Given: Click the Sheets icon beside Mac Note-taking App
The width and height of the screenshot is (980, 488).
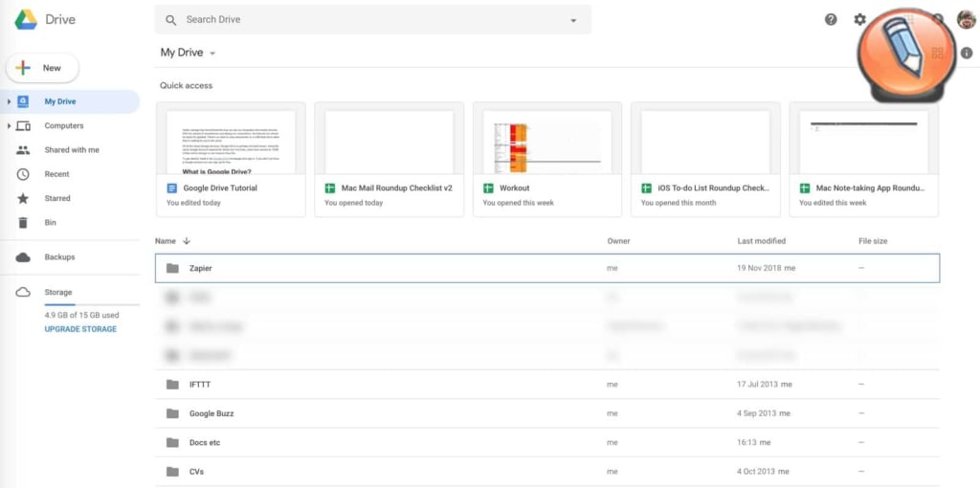Looking at the screenshot, I should pos(805,189).
